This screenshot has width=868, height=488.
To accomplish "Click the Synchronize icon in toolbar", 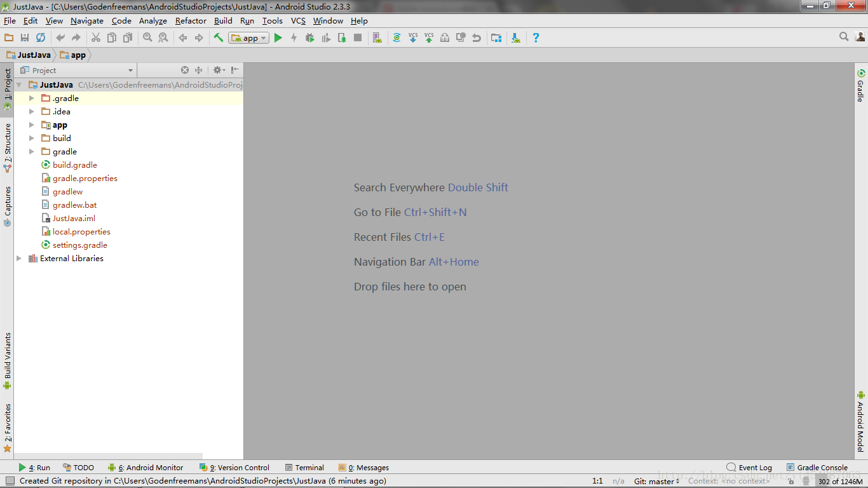I will point(41,38).
